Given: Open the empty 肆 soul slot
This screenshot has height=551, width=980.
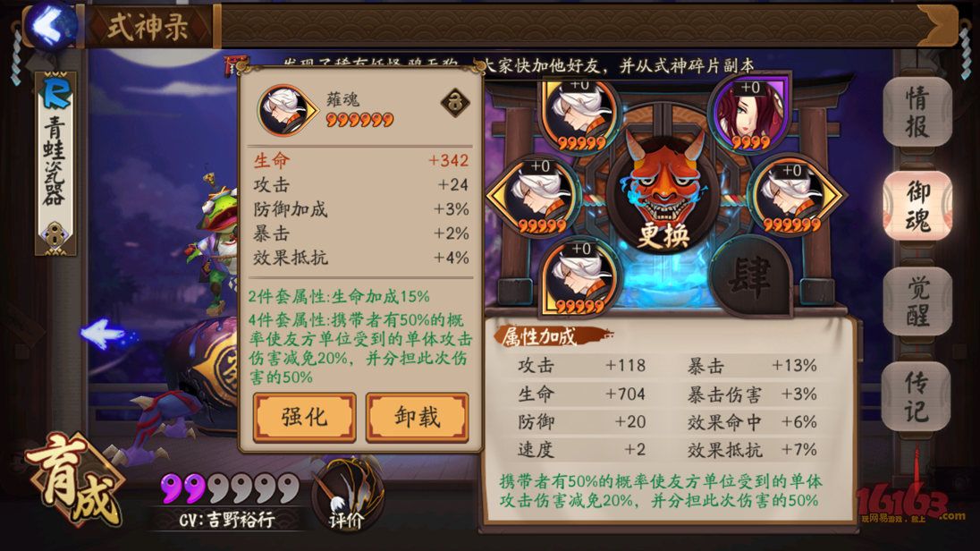Looking at the screenshot, I should 750,275.
